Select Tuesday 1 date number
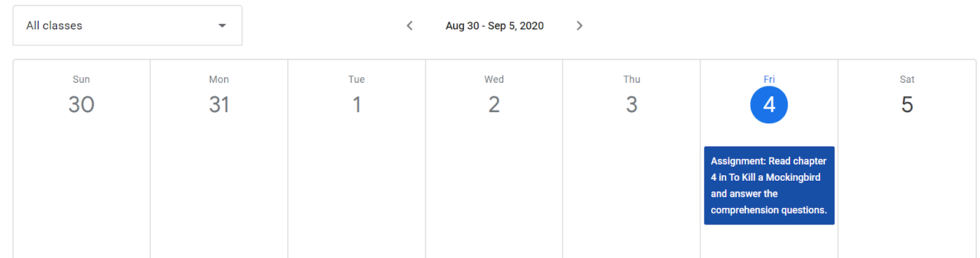The width and height of the screenshot is (980, 258). 356,105
